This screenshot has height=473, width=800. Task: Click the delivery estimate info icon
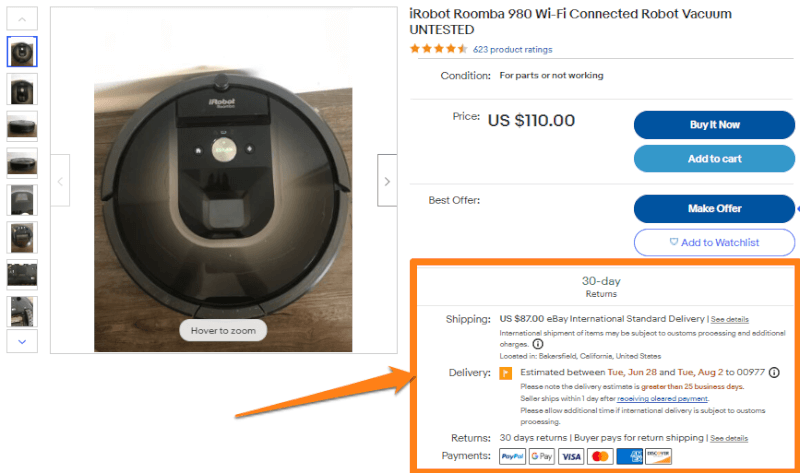tap(774, 372)
